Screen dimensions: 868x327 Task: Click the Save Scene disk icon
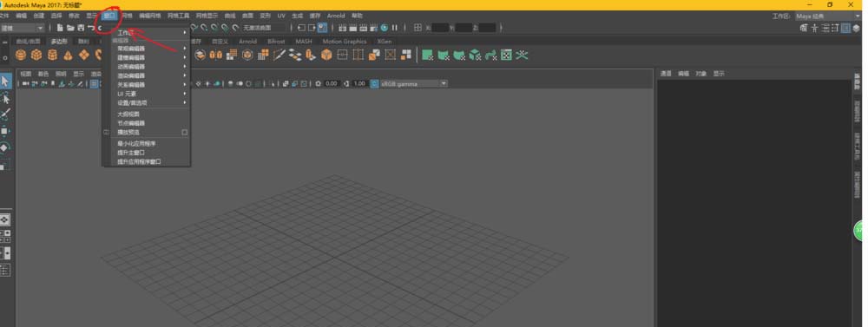pyautogui.click(x=81, y=28)
